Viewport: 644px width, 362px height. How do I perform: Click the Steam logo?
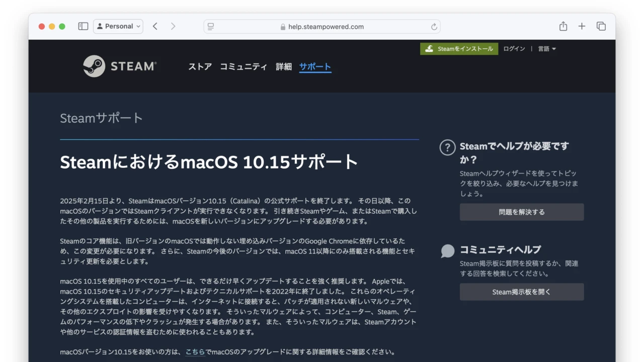coord(120,66)
